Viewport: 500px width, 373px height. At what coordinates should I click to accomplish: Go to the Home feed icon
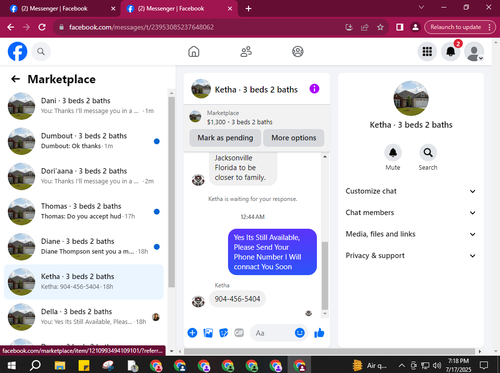point(194,52)
